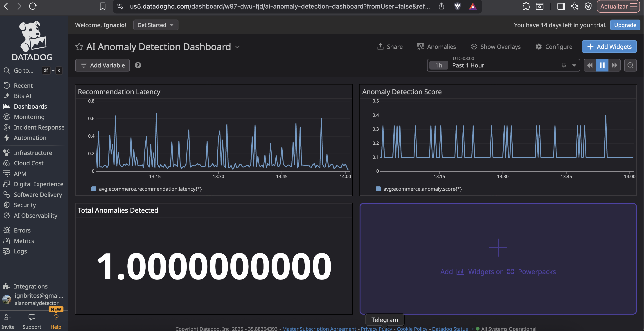The height and width of the screenshot is (331, 644).
Task: Expand the Get Started dropdown
Action: (x=155, y=25)
